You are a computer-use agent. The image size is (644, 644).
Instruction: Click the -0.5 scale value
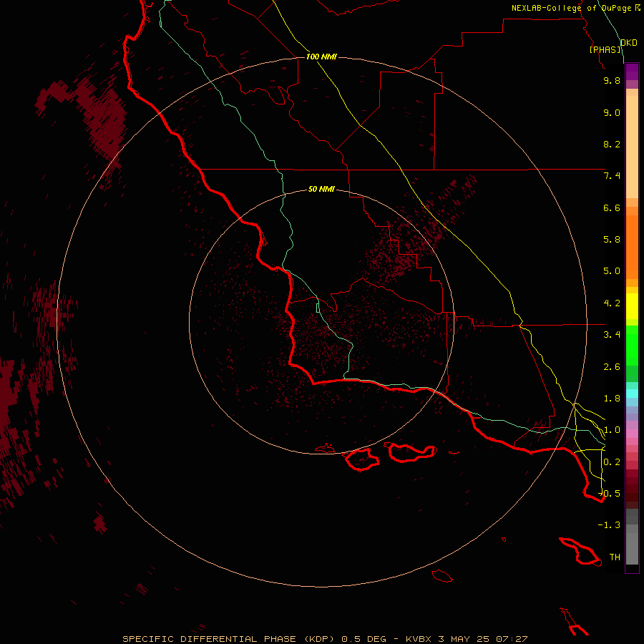[x=610, y=494]
